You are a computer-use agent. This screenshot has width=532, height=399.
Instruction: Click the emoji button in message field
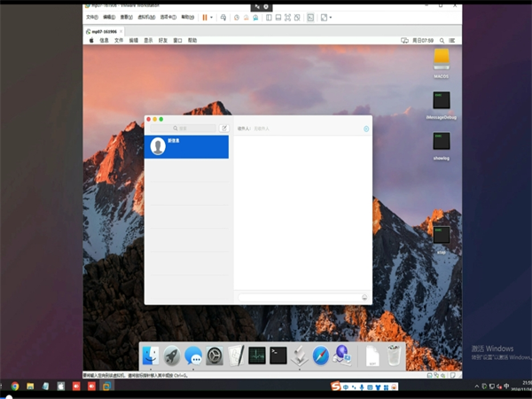(364, 297)
